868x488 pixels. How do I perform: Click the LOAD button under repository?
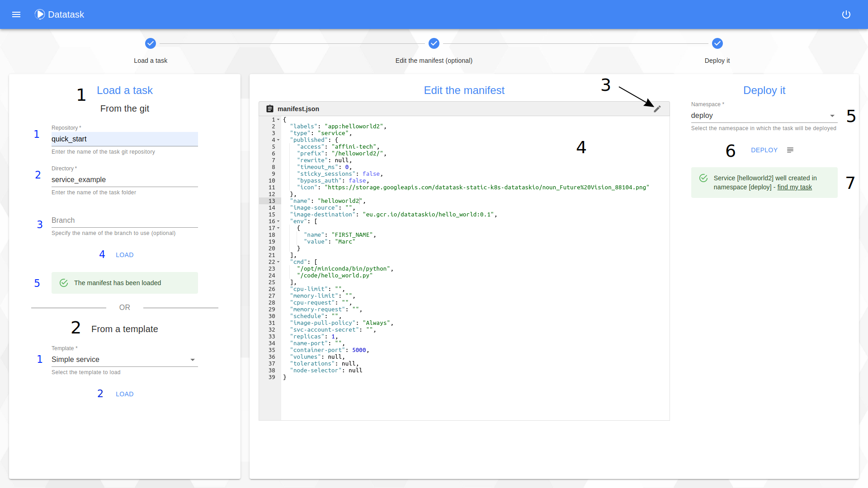[125, 254]
